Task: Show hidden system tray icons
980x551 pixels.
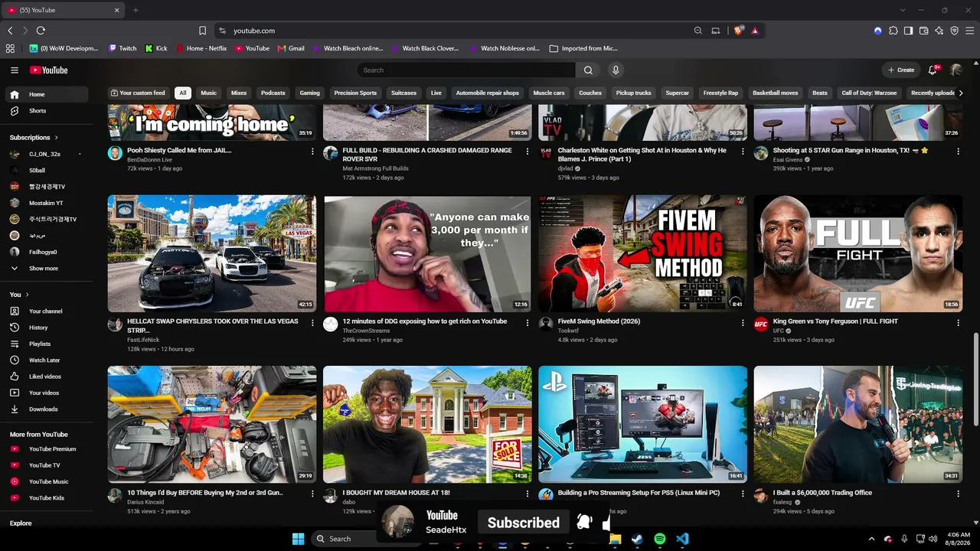Action: pyautogui.click(x=871, y=539)
